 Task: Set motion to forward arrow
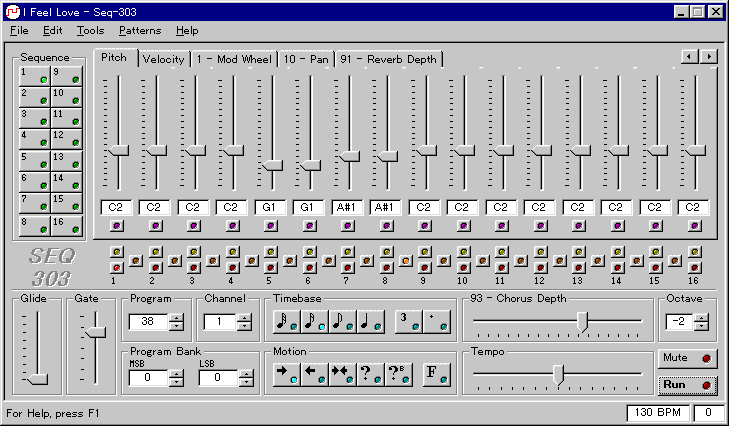click(287, 375)
